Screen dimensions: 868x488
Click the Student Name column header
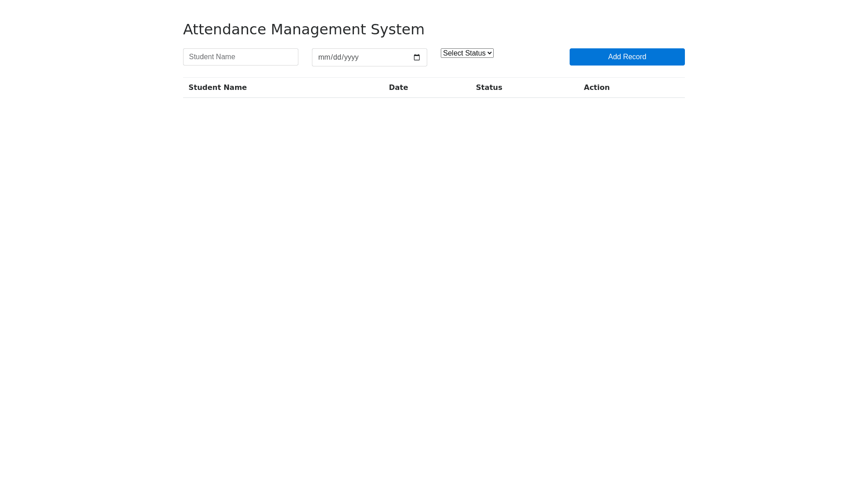pos(217,88)
